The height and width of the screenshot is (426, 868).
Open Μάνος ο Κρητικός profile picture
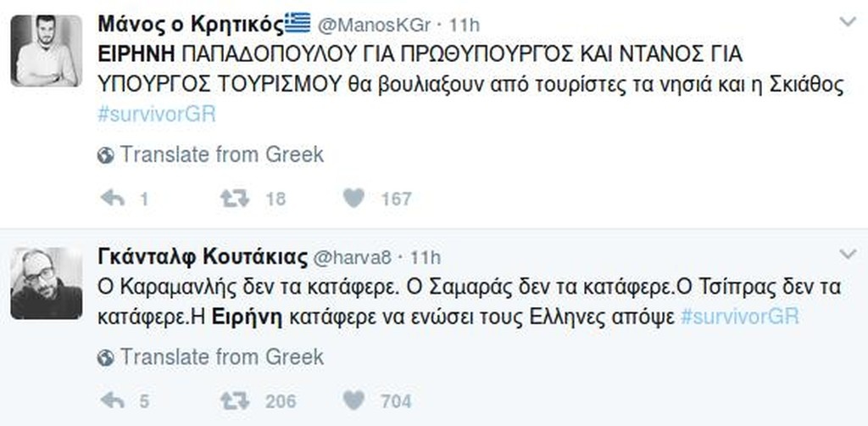(49, 50)
